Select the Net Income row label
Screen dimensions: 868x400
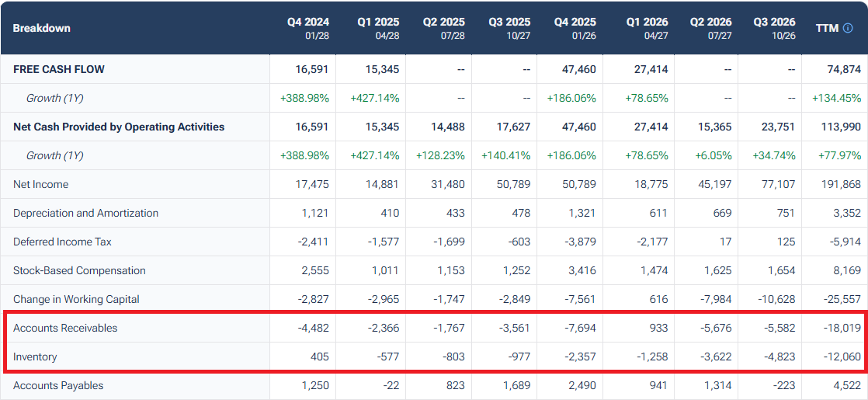pyautogui.click(x=40, y=184)
